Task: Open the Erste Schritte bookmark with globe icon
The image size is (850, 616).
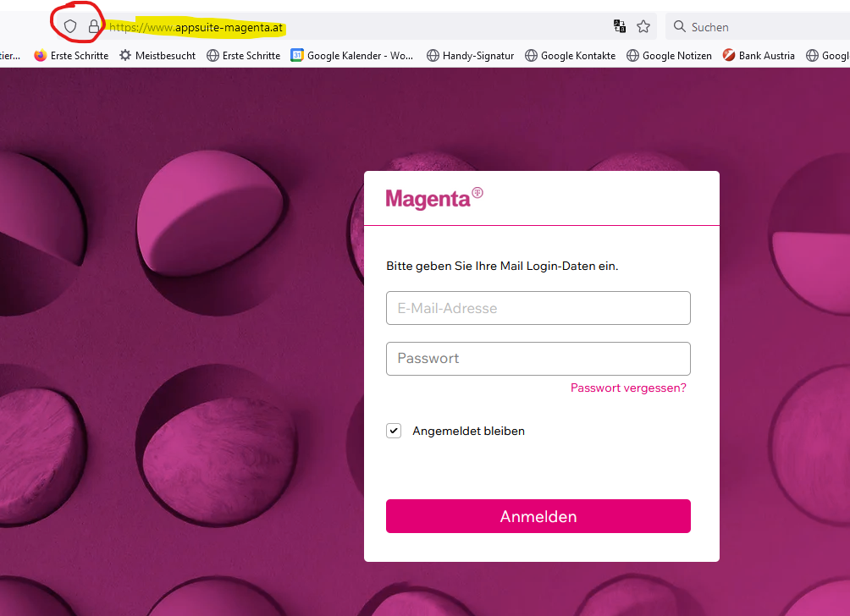Action: (243, 55)
